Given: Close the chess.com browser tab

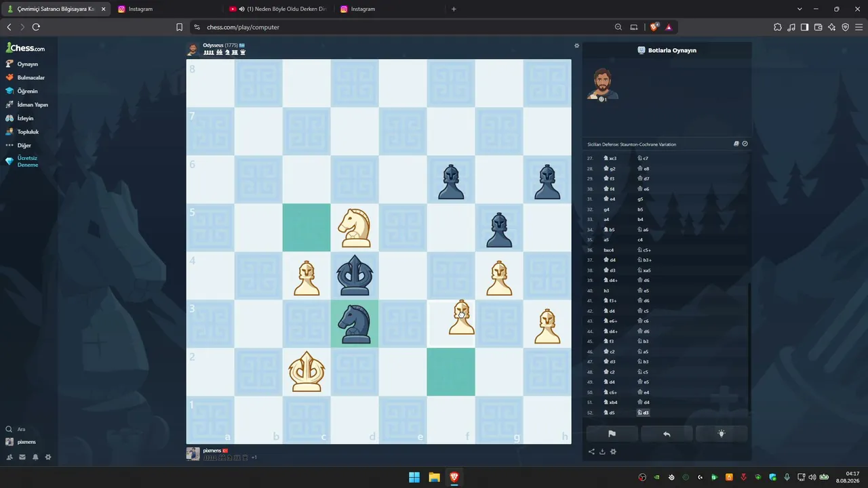Looking at the screenshot, I should tap(103, 9).
